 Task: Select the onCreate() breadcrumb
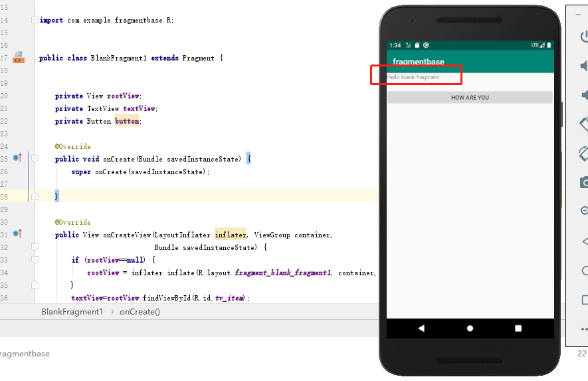point(140,312)
